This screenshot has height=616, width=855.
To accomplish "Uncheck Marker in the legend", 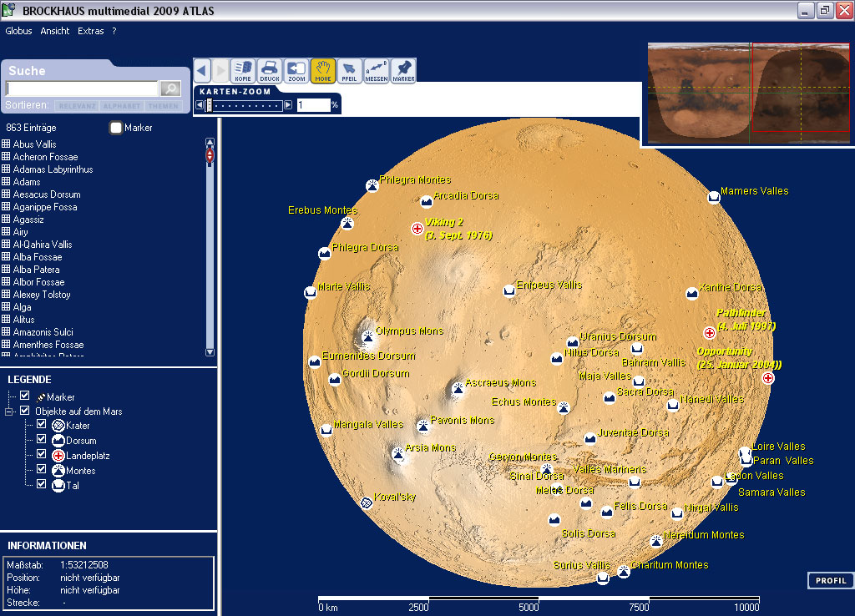I will (x=24, y=396).
